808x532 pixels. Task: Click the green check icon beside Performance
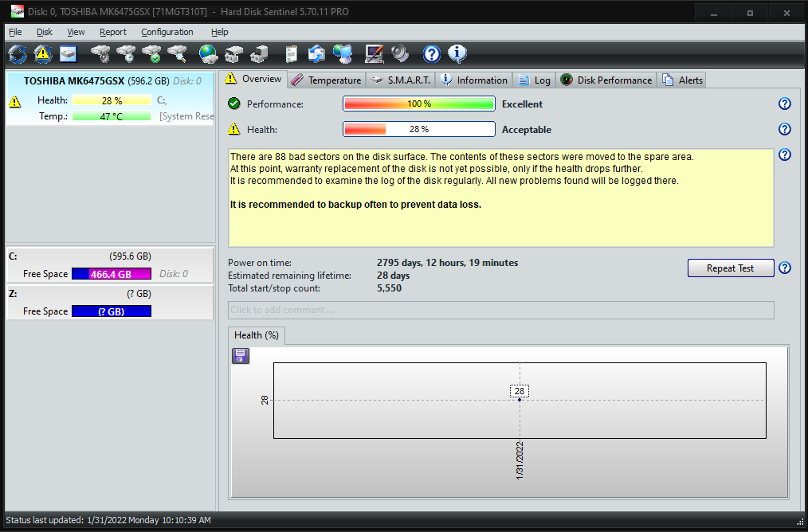[234, 104]
